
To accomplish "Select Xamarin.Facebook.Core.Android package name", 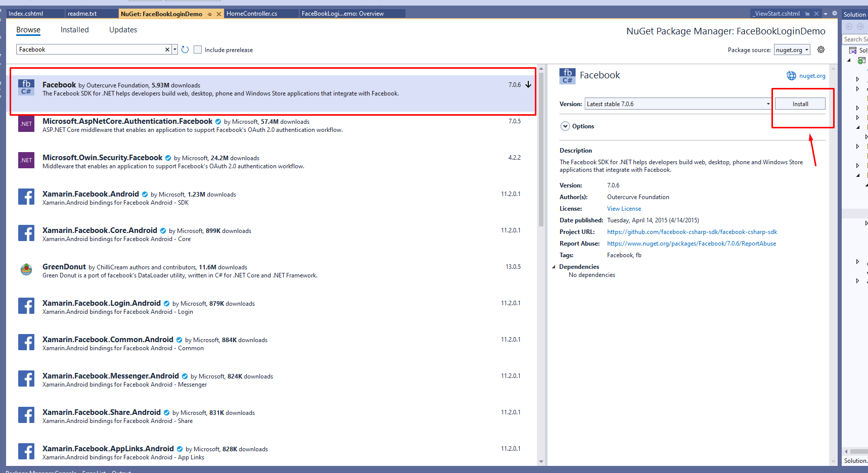I will [x=100, y=230].
